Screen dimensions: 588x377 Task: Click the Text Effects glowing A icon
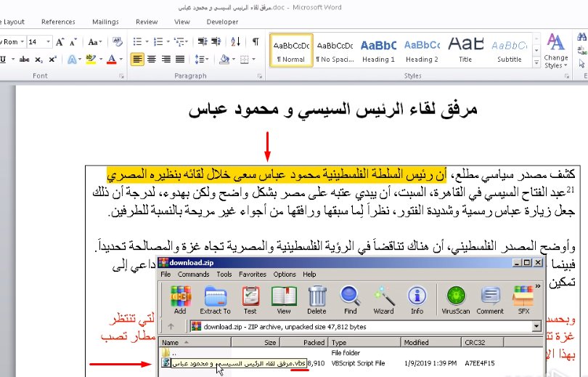(x=72, y=60)
